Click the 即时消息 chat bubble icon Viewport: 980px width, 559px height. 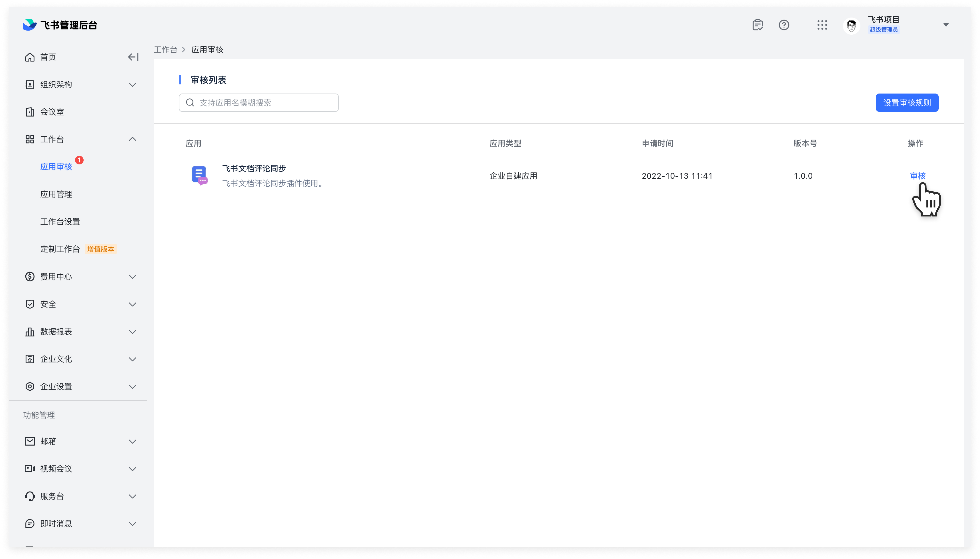tap(30, 524)
